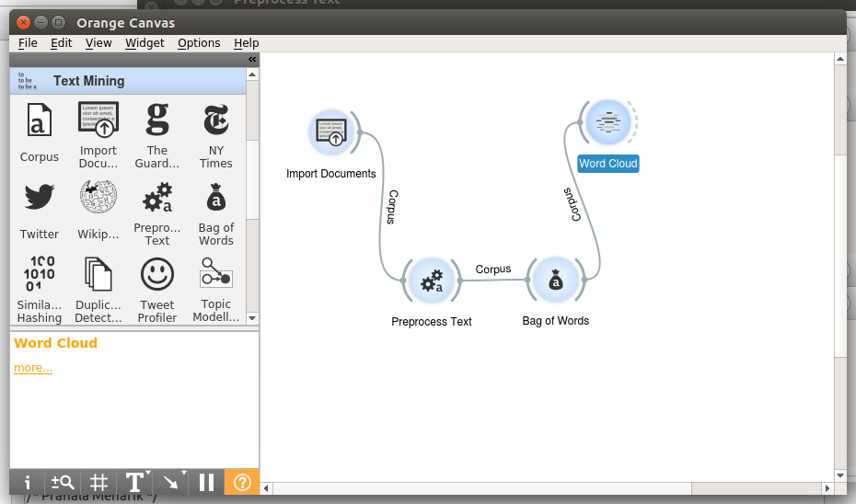Follow the 'more...' link under Word Cloud

33,368
